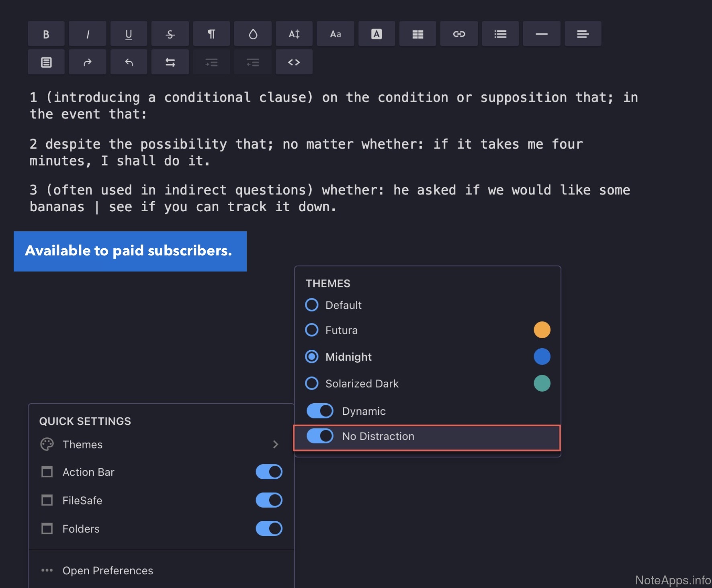Click the undo arrow icon
The width and height of the screenshot is (712, 588).
(x=129, y=62)
